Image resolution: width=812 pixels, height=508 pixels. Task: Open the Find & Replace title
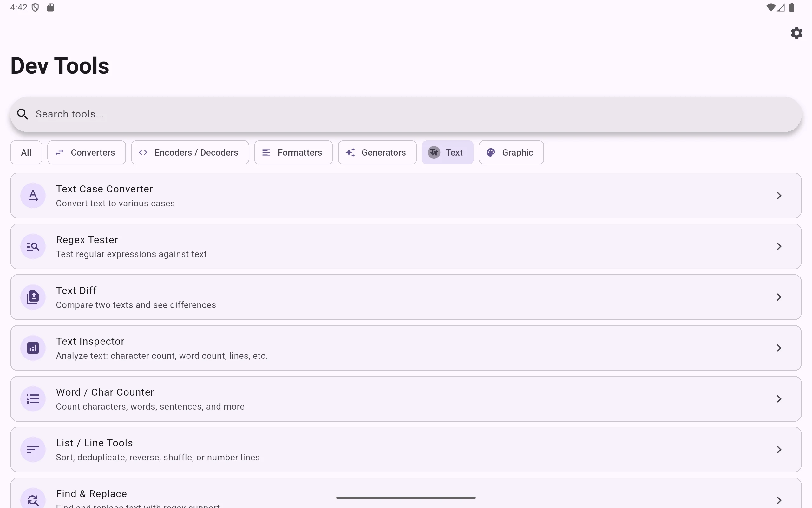tap(91, 494)
